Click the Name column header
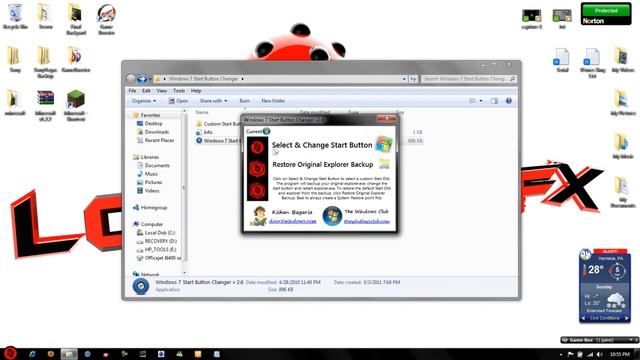The height and width of the screenshot is (360, 640). [202, 112]
